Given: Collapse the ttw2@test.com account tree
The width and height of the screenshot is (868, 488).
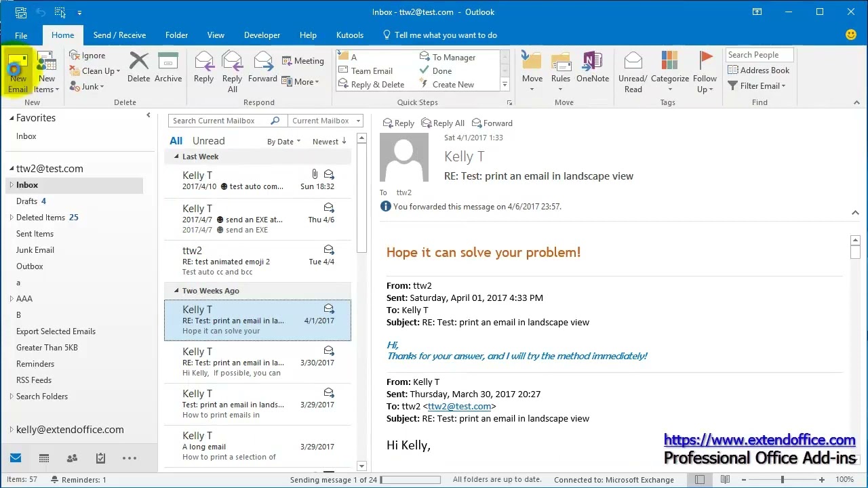Looking at the screenshot, I should pyautogui.click(x=12, y=169).
